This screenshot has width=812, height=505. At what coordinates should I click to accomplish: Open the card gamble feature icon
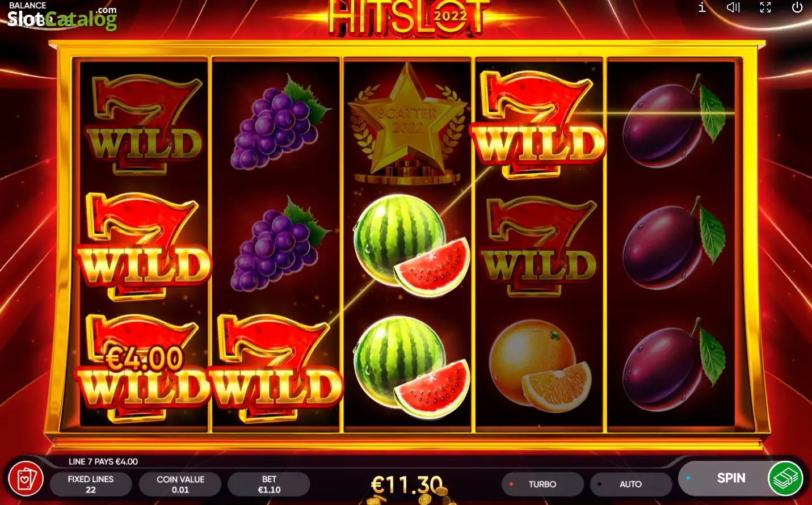[x=26, y=479]
